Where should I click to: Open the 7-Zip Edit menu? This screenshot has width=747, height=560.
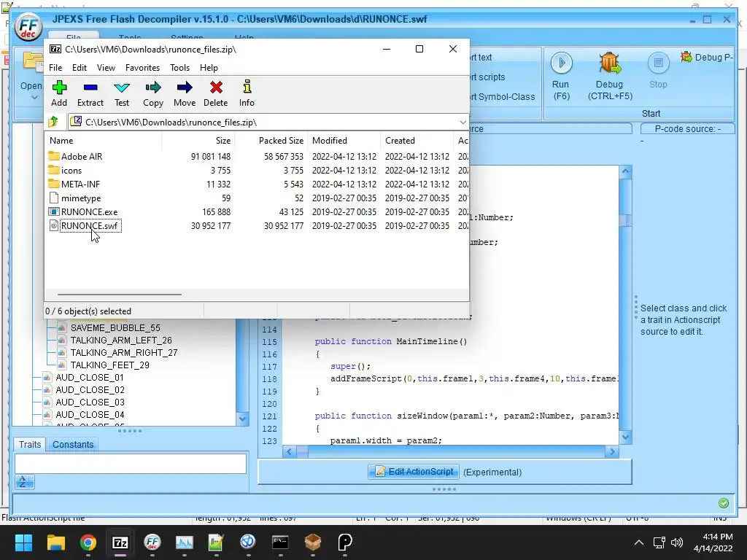(79, 68)
